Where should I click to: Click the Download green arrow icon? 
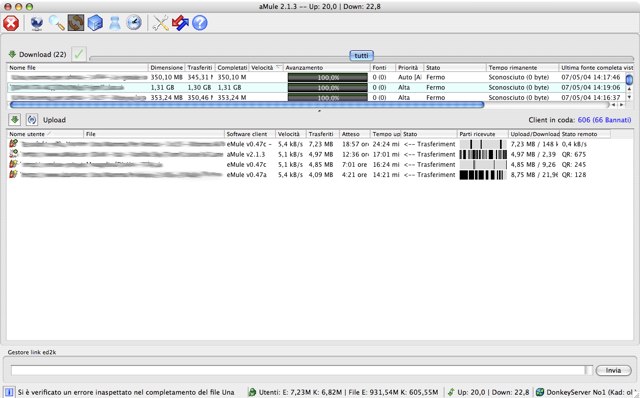(x=12, y=54)
